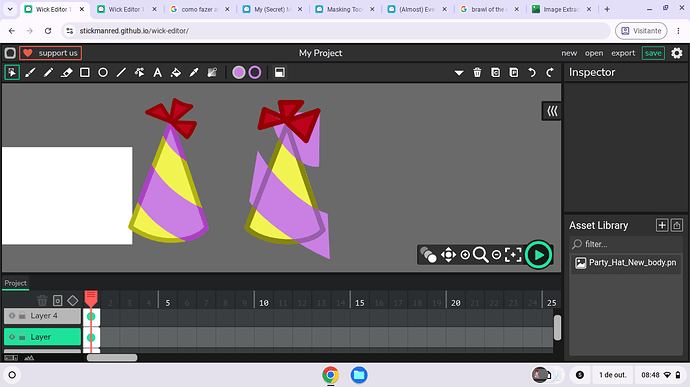Toggle onion skinning in the canvas controls
Viewport: 690px width, 387px height.
tap(428, 254)
